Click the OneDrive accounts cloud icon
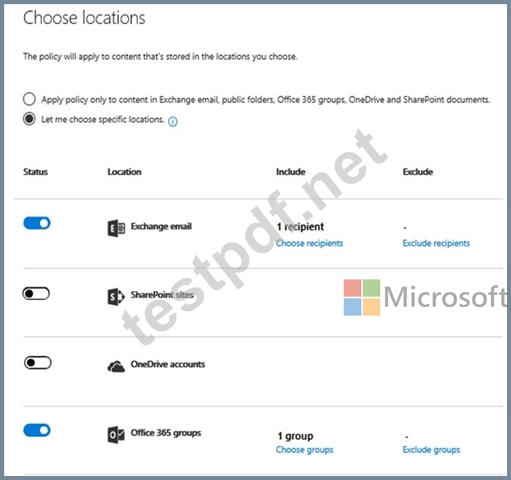This screenshot has height=480, width=511. click(116, 367)
